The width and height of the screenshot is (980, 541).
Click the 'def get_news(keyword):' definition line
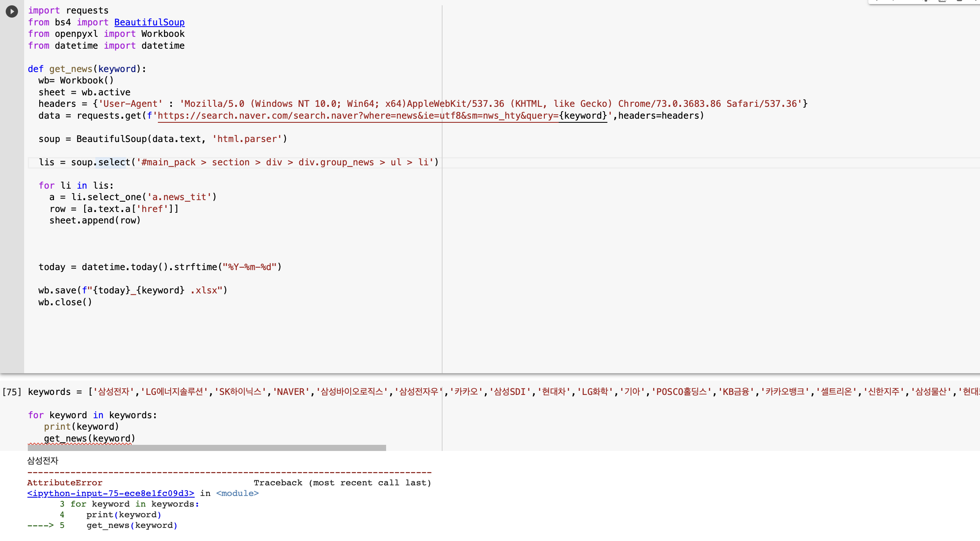(87, 69)
